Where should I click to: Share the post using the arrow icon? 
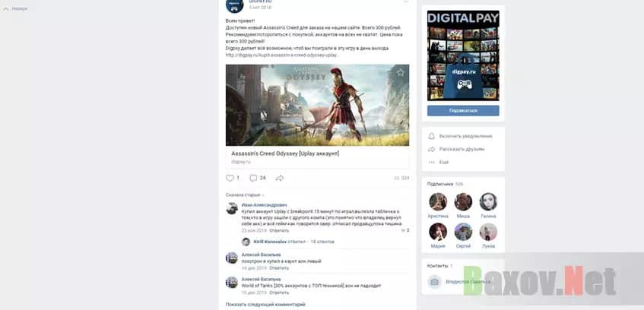click(x=280, y=178)
